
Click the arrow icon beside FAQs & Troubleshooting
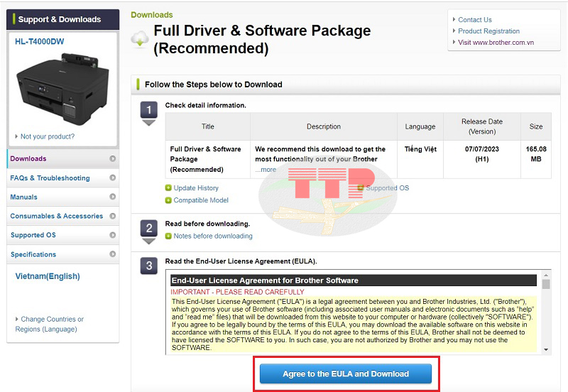click(x=113, y=178)
